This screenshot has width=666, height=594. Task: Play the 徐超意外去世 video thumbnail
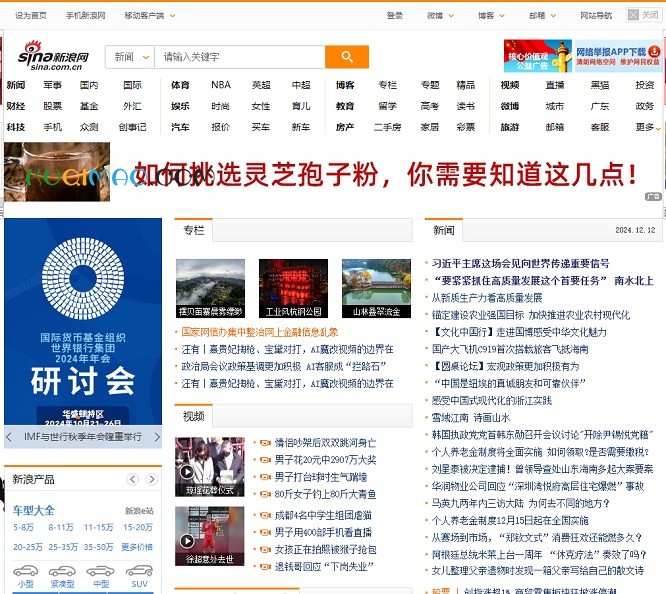210,536
